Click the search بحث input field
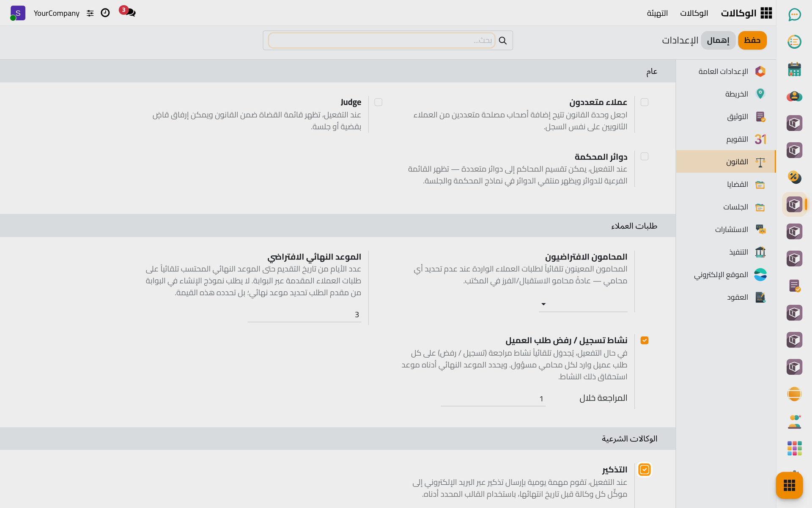This screenshot has height=508, width=812. (381, 40)
